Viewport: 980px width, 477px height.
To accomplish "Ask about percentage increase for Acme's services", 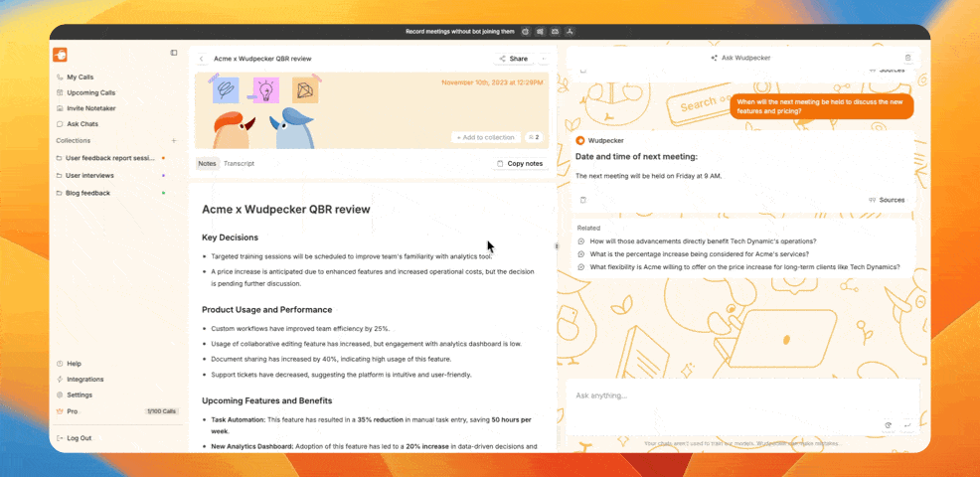I will 700,253.
